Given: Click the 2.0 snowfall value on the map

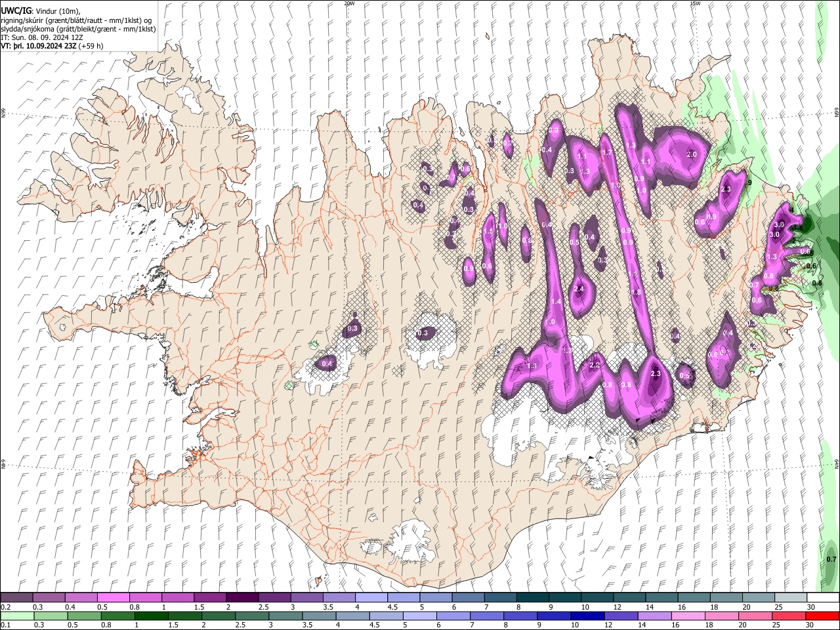Looking at the screenshot, I should click(691, 154).
